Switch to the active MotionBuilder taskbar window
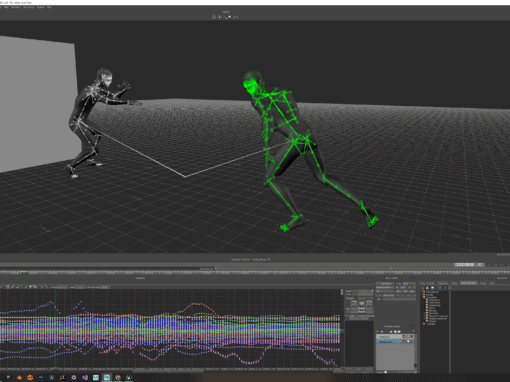Image resolution: width=510 pixels, height=382 pixels. 107,377
